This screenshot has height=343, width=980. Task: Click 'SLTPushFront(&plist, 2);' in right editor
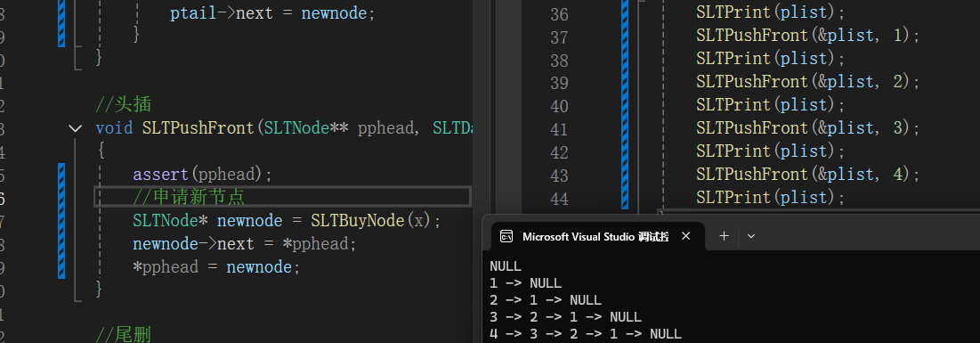tap(808, 81)
